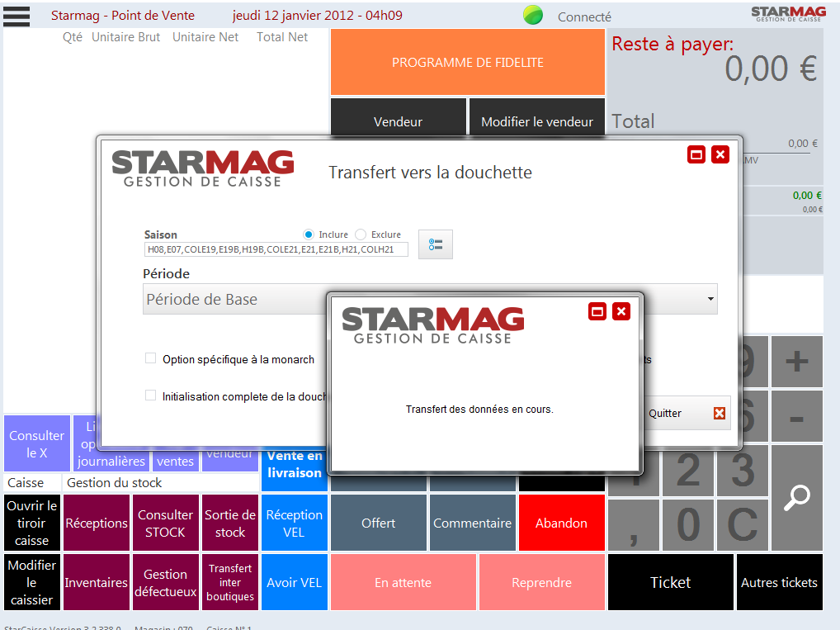The height and width of the screenshot is (630, 840).
Task: Click the PROGRAMME DE FIDELITE button
Action: pos(468,62)
